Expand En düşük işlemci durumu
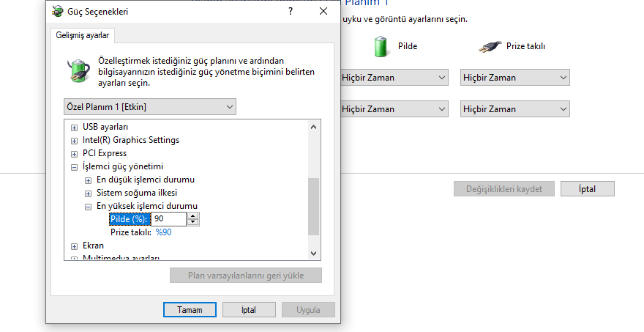644x332 pixels. click(x=88, y=180)
